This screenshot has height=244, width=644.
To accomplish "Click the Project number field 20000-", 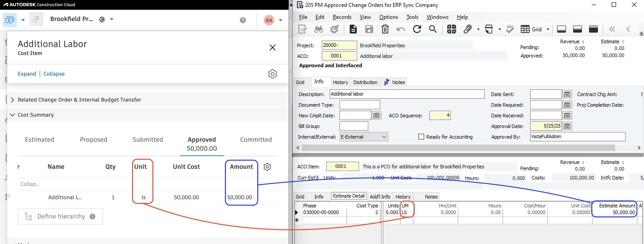I will click(339, 45).
